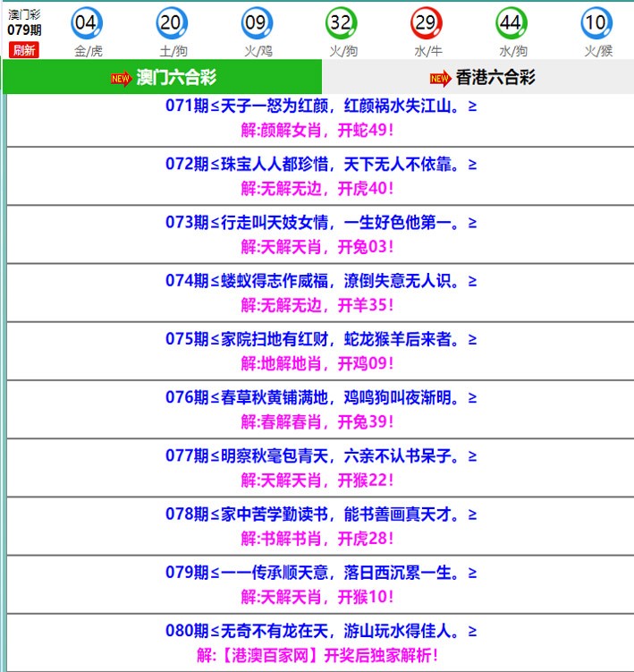Click the 港澳百家网 analysis line
This screenshot has height=672, width=634.
[x=317, y=656]
